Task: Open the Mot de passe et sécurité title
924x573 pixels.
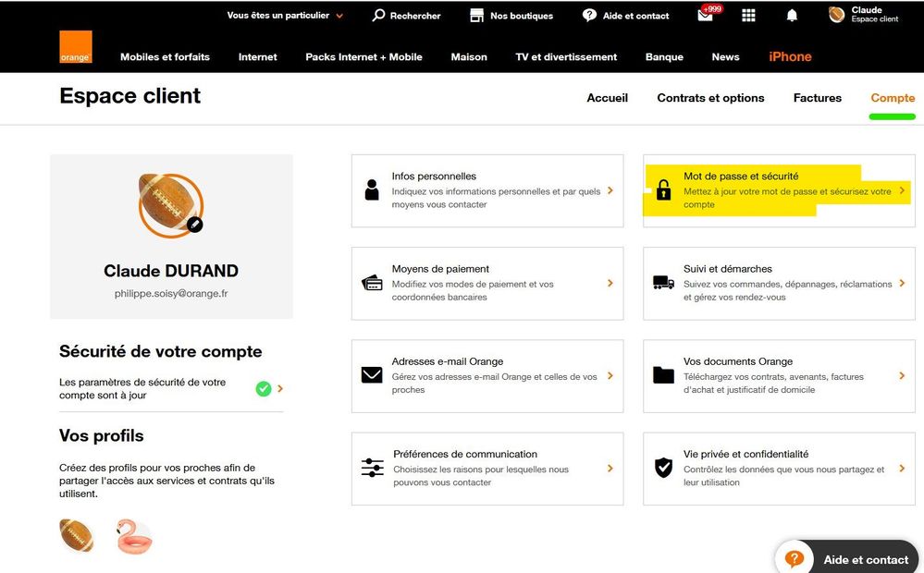Action: [x=741, y=177]
